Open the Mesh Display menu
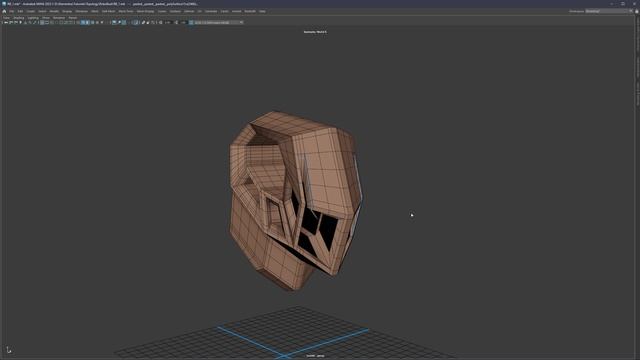This screenshot has height=360, width=640. coord(145,11)
